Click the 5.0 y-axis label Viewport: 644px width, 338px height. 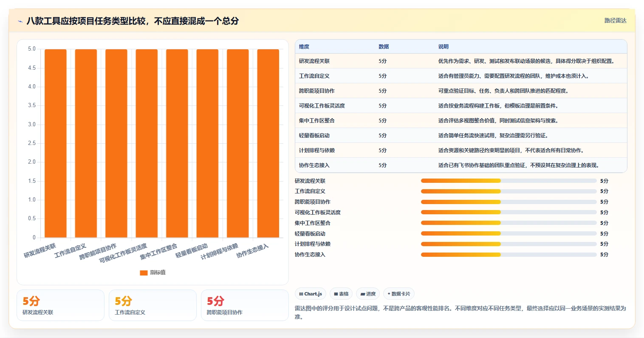click(x=32, y=49)
